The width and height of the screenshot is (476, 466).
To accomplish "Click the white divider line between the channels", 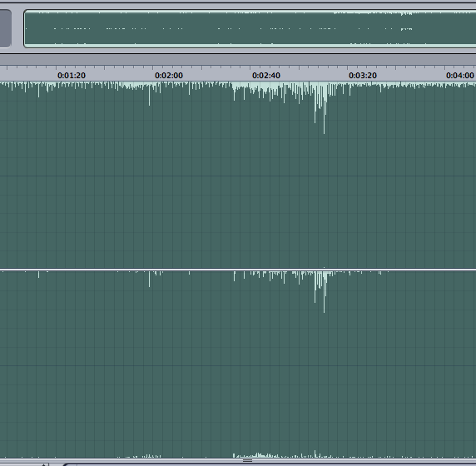I will [238, 270].
